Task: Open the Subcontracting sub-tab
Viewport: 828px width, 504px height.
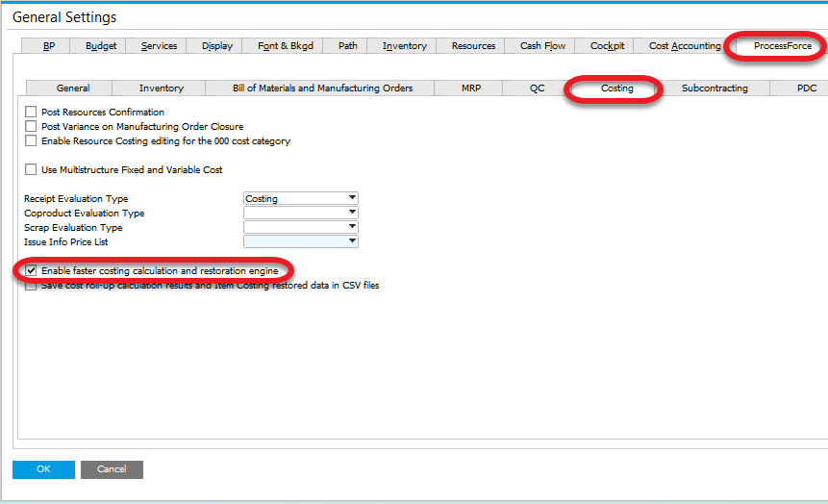Action: click(x=714, y=88)
